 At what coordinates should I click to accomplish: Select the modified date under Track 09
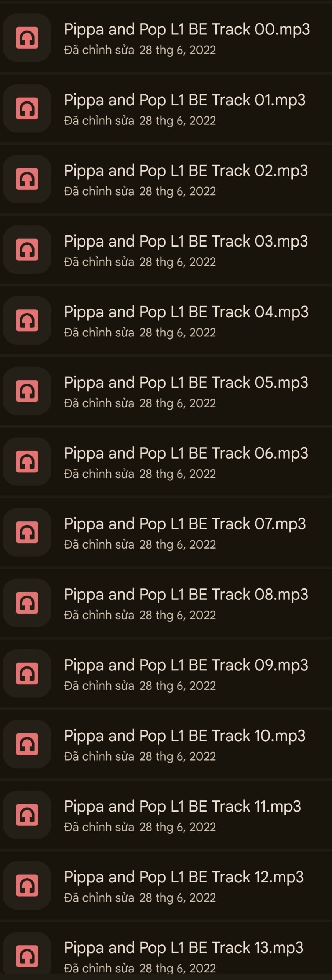pyautogui.click(x=140, y=686)
